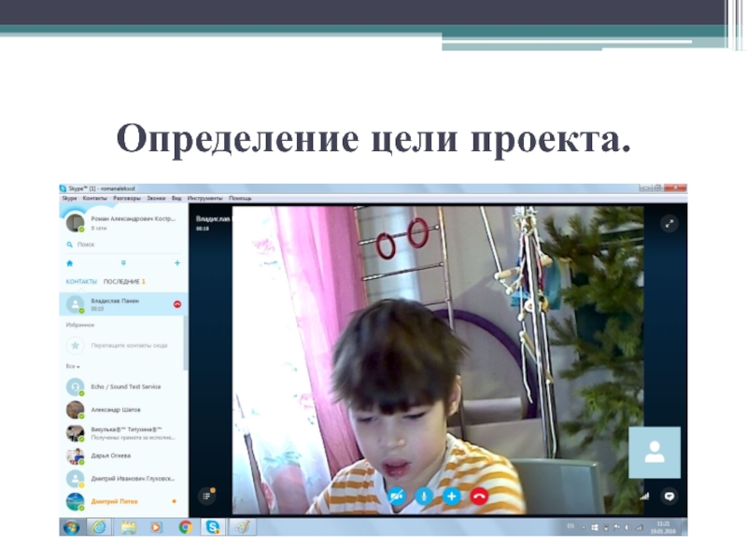Image resolution: width=747 pixels, height=560 pixels.
Task: Check call quality signal bars
Action: pos(643,497)
